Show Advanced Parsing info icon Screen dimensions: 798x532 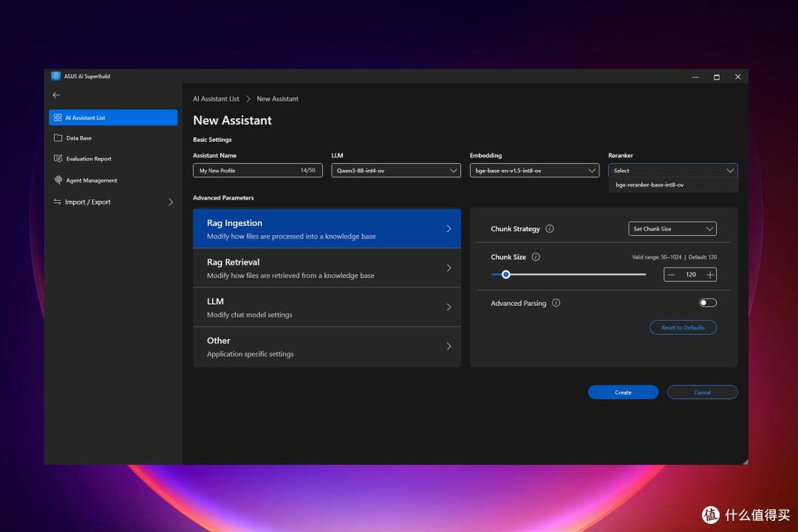pyautogui.click(x=556, y=303)
